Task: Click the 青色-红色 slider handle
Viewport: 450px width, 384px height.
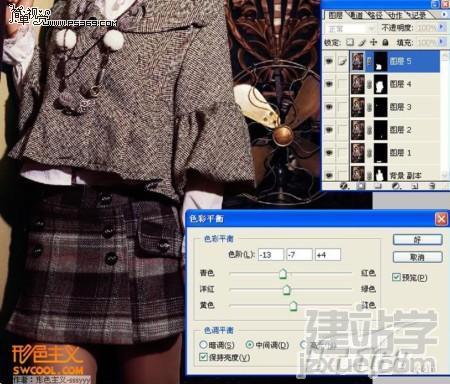Action: pyautogui.click(x=283, y=274)
